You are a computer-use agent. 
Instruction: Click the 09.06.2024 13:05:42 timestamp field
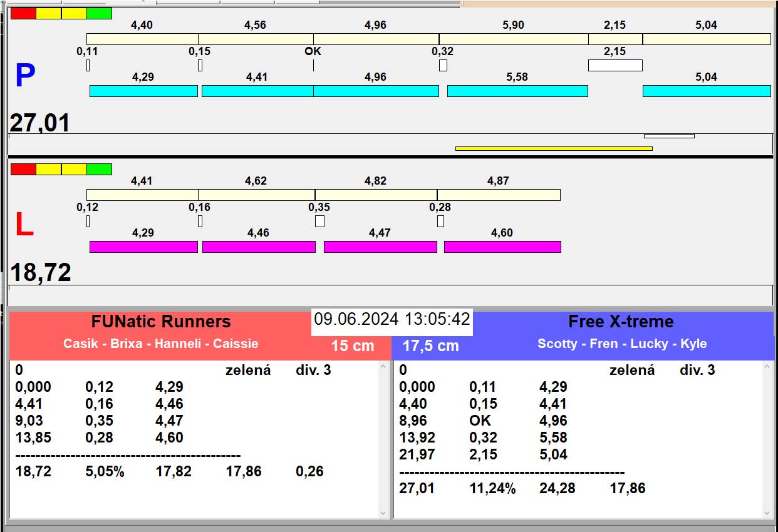[x=392, y=319]
